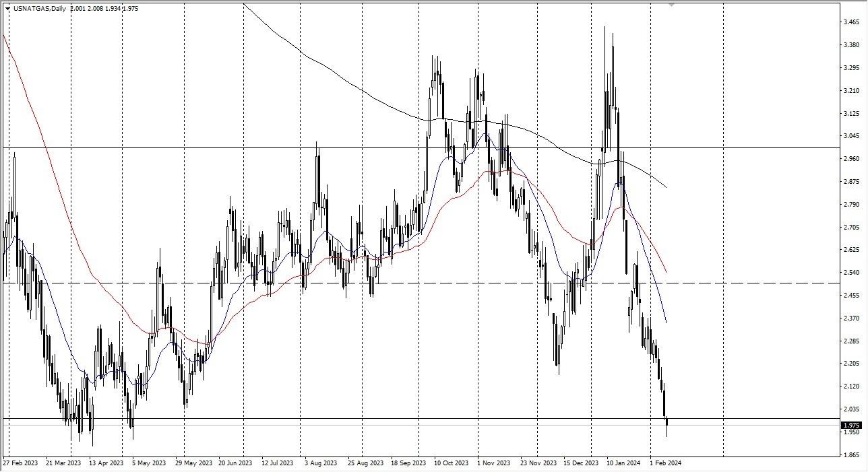This screenshot has width=868, height=472.
Task: Click the 18 Sep 2023 date label
Action: pyautogui.click(x=409, y=463)
